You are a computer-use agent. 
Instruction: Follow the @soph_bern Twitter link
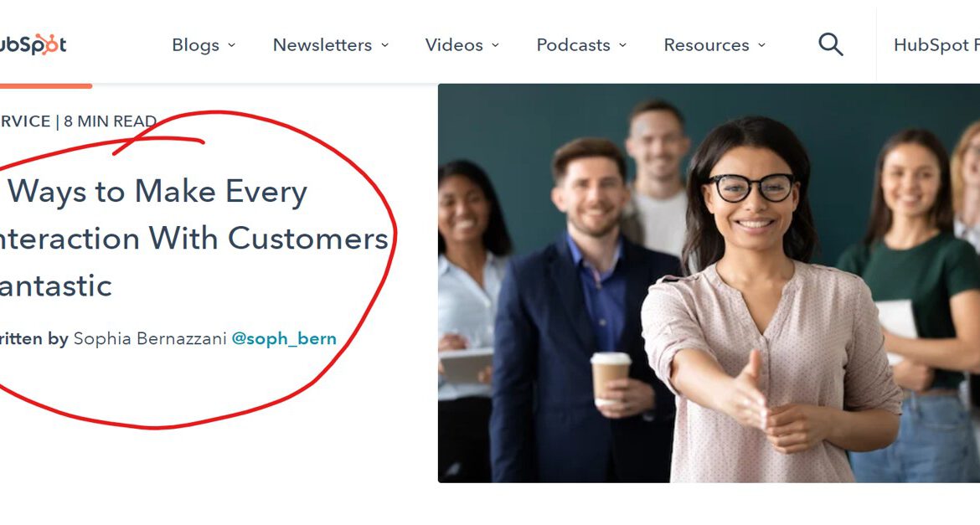tap(284, 339)
